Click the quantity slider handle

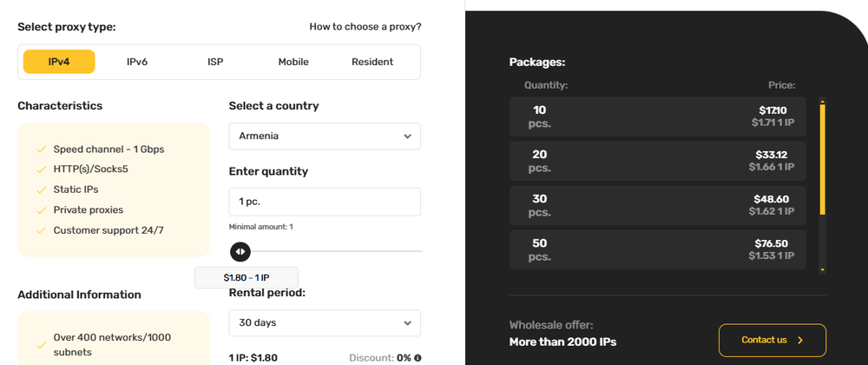pyautogui.click(x=240, y=251)
